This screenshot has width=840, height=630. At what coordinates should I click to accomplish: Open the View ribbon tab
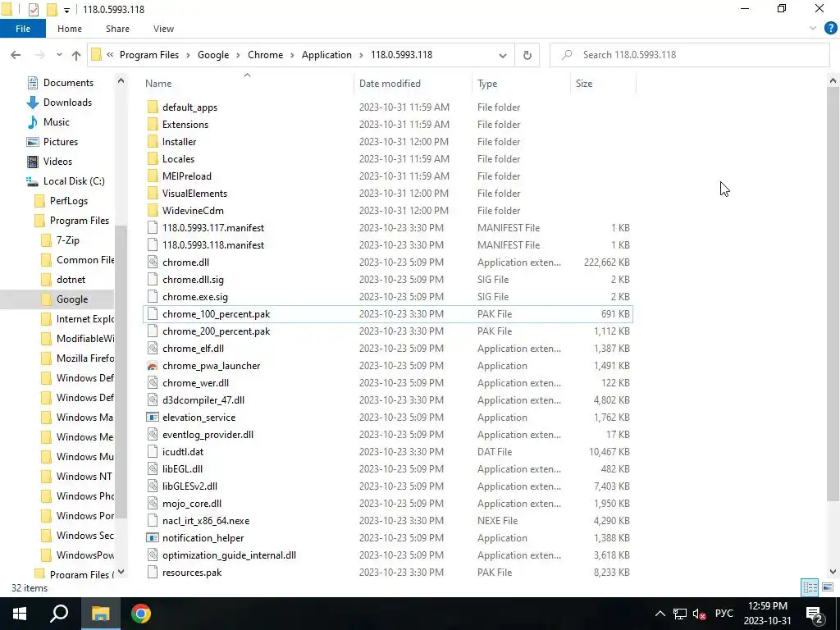[163, 29]
